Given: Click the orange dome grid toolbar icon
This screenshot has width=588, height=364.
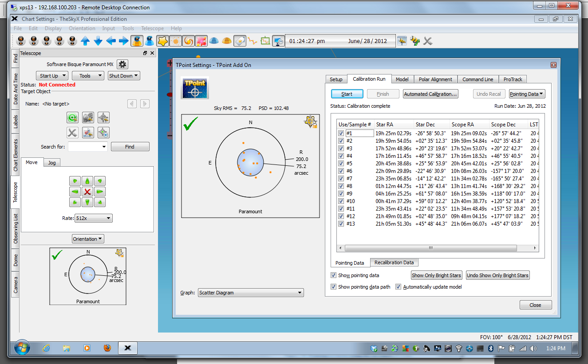Looking at the screenshot, I should point(227,41).
